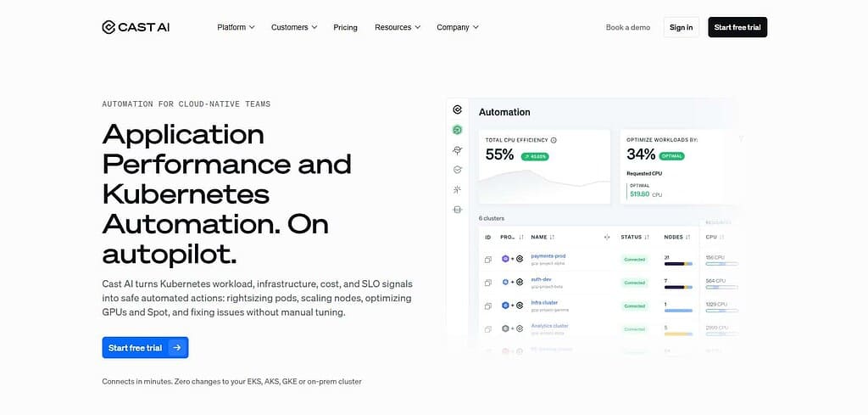The height and width of the screenshot is (415, 868).
Task: Click the Cast AI logo atop dashboard sidebar
Action: (457, 109)
